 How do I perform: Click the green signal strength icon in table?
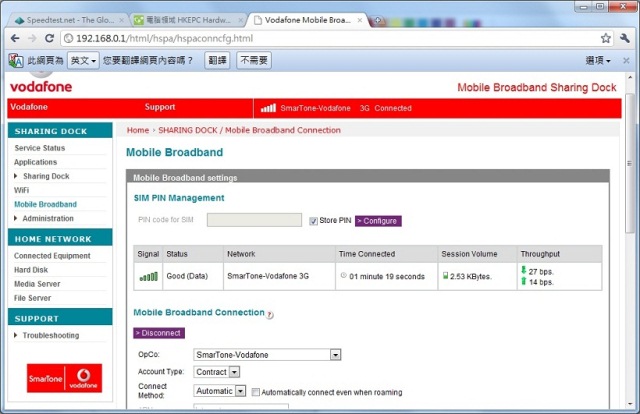(x=148, y=276)
